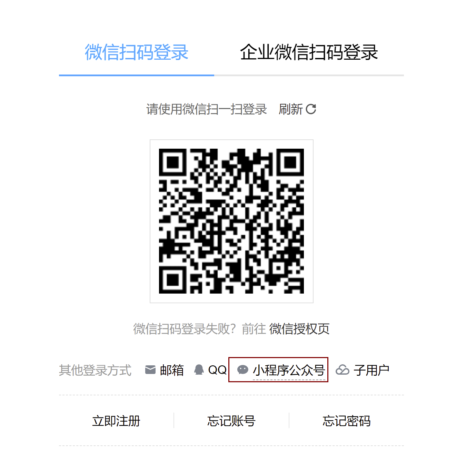Open the 忘记密码 link
The width and height of the screenshot is (476, 454).
[347, 421]
